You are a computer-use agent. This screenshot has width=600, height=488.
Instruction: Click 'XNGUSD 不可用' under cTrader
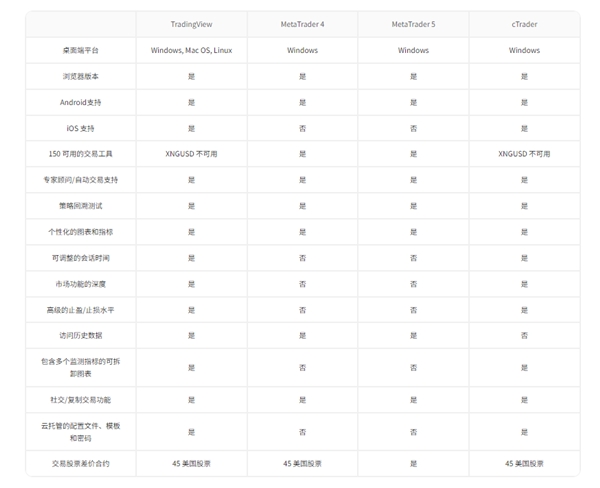524,154
